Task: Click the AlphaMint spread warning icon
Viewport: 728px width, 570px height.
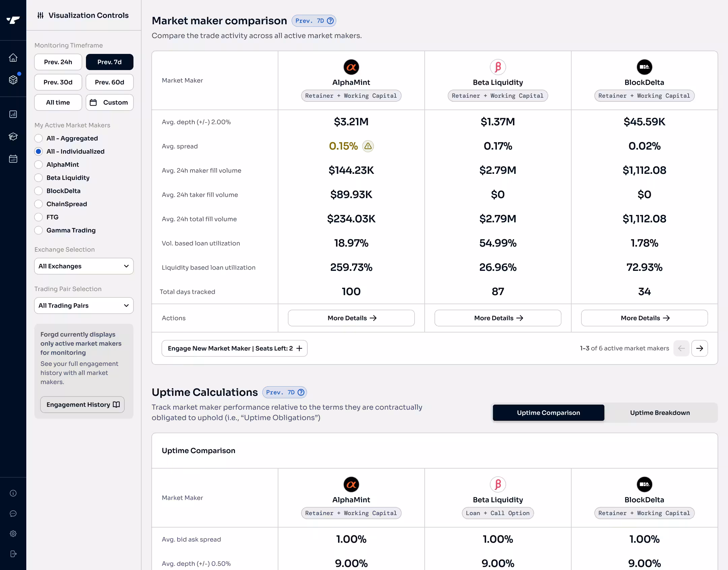Action: (368, 146)
